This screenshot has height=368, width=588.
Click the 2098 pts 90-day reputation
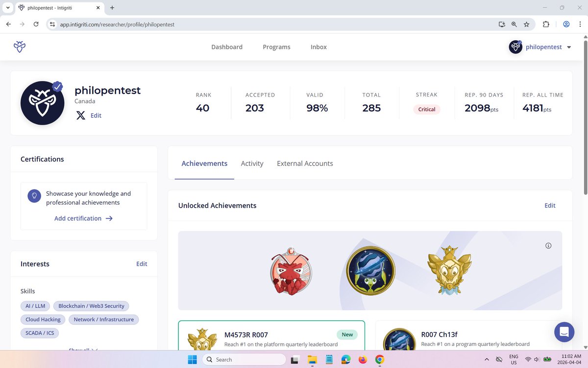(482, 108)
